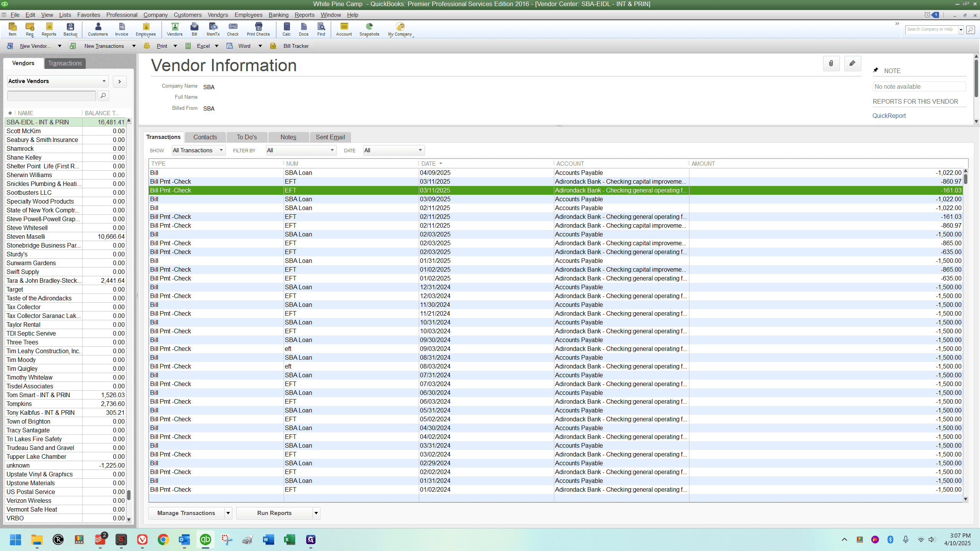Open the Reg register icon
980x551 pixels.
(30, 29)
